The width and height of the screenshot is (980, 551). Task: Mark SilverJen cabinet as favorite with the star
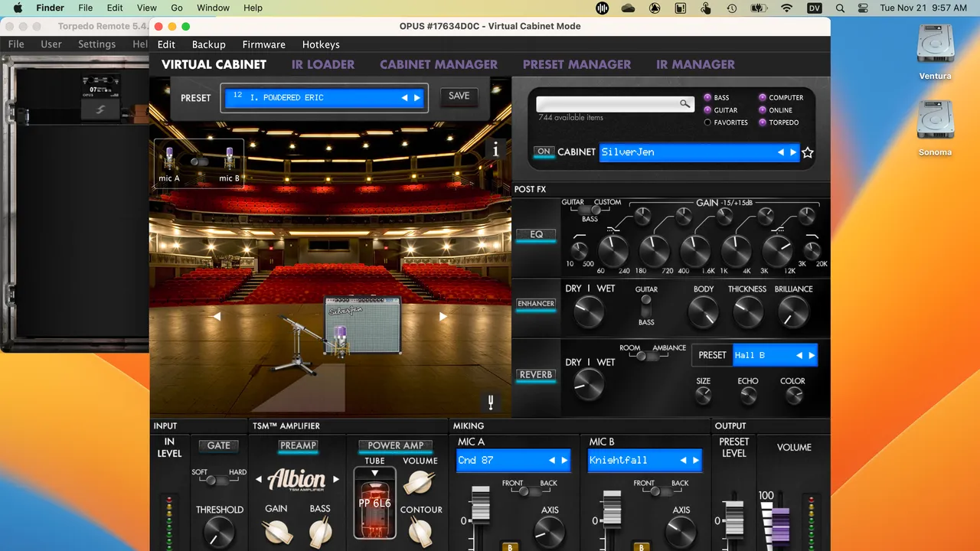[807, 152]
